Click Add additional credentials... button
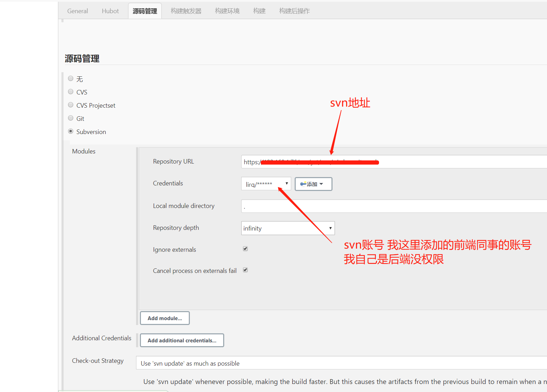This screenshot has height=392, width=547. (x=182, y=340)
